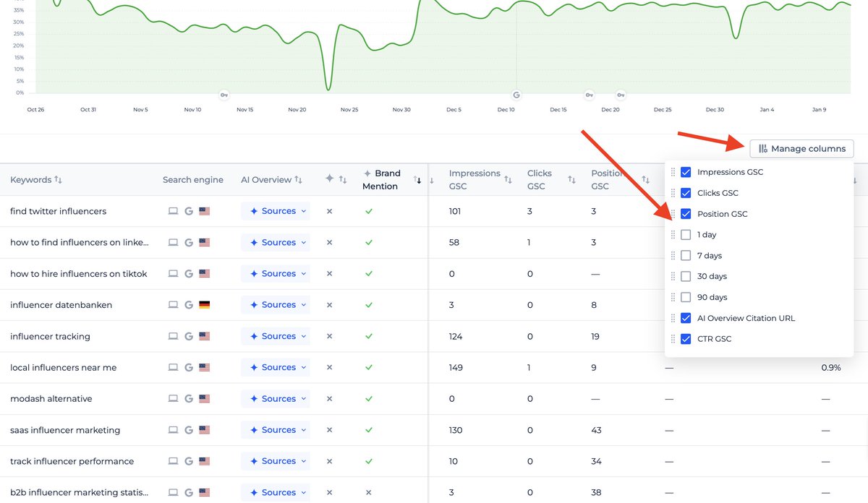Sort table by Brand Mention column
Image resolution: width=868 pixels, height=503 pixels.
[418, 180]
